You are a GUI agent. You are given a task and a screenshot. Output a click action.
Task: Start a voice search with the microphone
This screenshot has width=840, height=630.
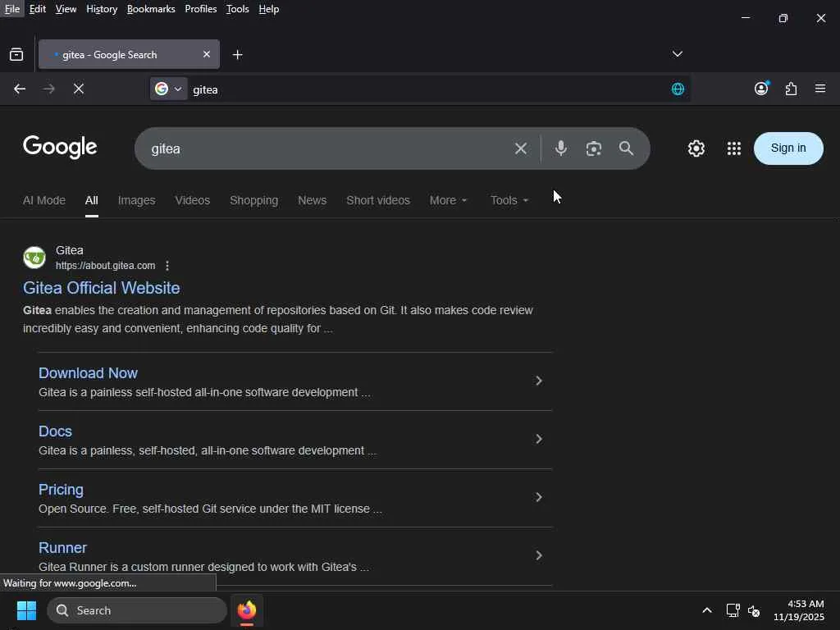561,148
